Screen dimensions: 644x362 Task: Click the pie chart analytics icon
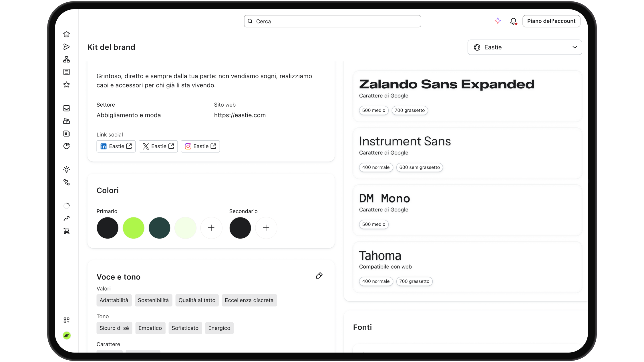pyautogui.click(x=66, y=146)
